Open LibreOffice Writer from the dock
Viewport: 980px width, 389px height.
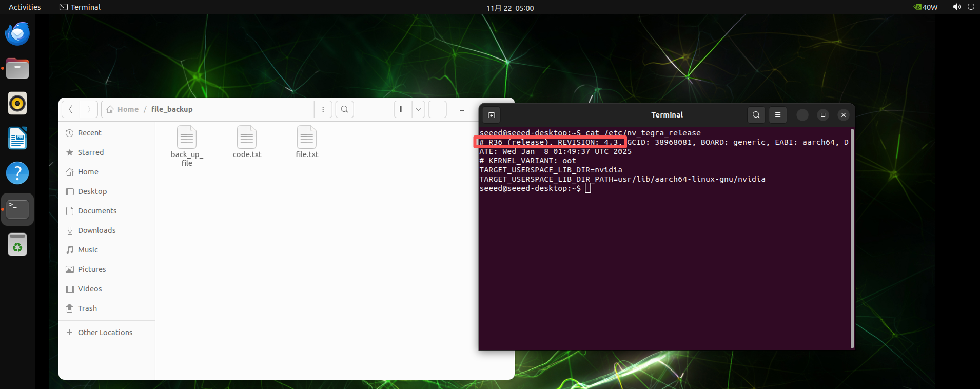(x=17, y=139)
